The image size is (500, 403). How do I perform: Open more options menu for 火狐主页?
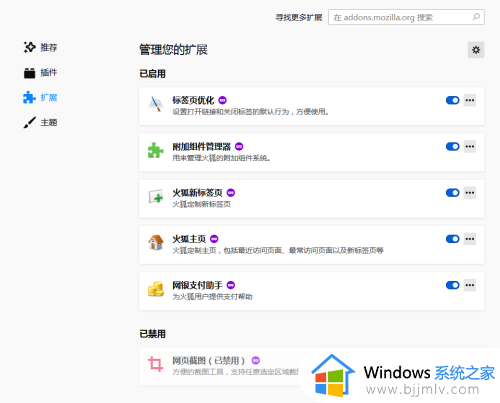click(470, 239)
